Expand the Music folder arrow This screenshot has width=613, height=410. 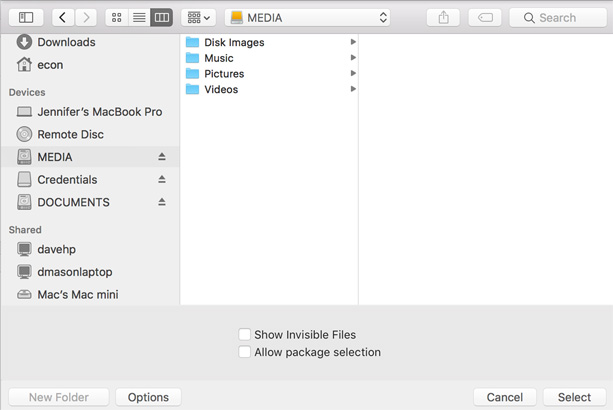point(353,57)
